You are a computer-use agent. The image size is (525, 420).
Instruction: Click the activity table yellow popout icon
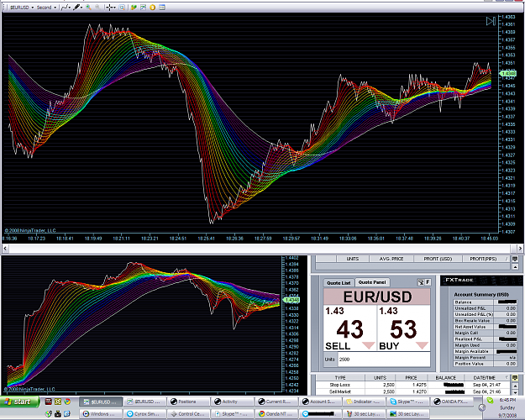(x=515, y=378)
